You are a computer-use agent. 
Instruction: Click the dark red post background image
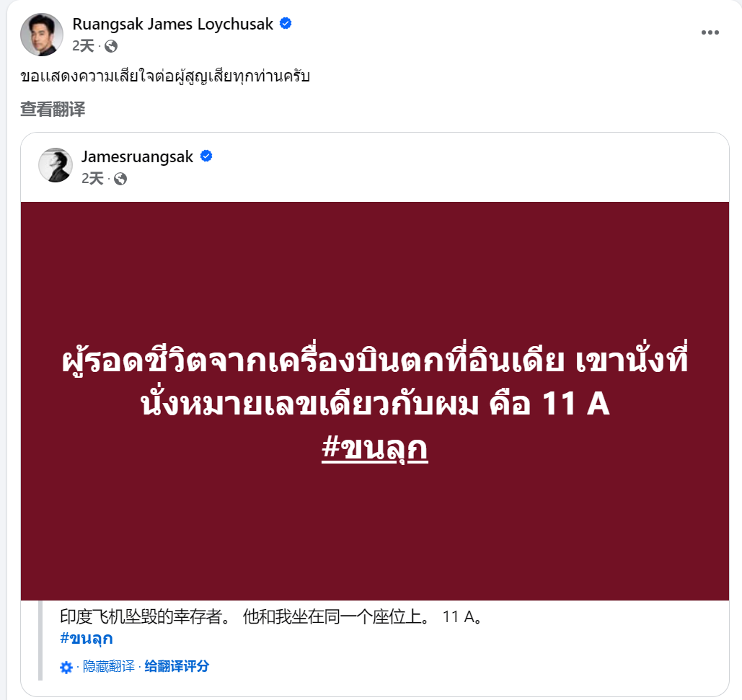tap(375, 401)
